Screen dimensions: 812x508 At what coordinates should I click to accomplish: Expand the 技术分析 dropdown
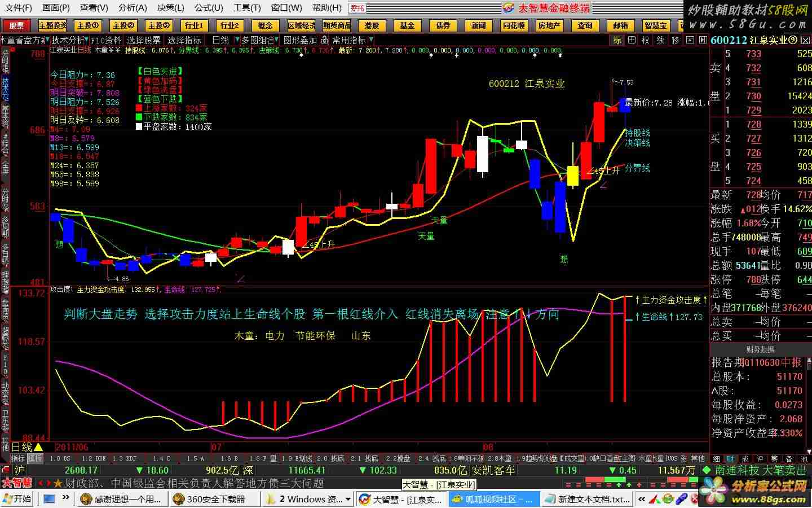(86, 40)
